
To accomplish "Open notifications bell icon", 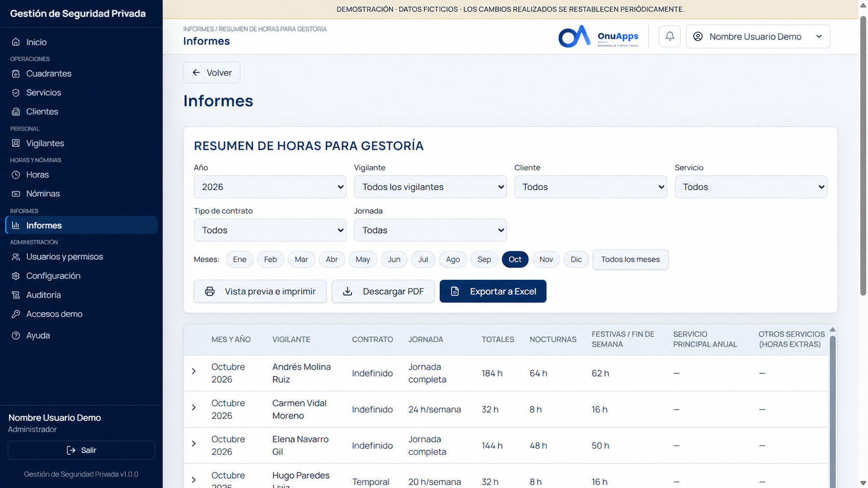I will pos(670,36).
